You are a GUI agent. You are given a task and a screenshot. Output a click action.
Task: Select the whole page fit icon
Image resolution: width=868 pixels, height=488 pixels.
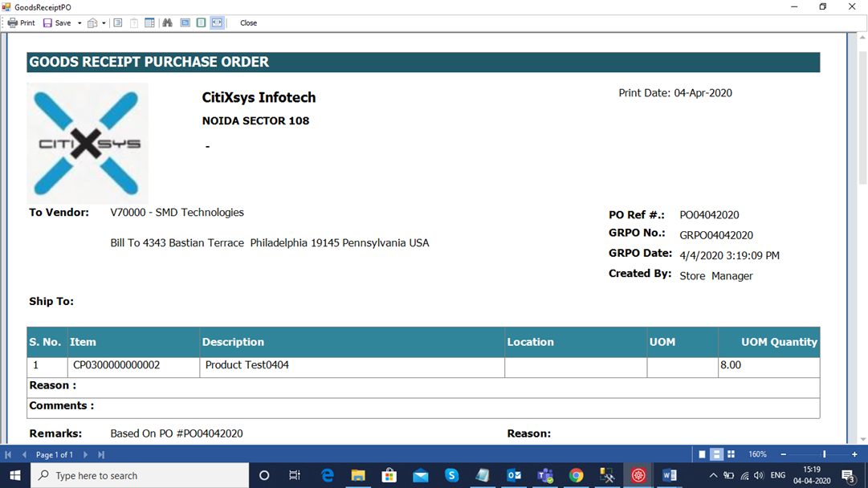[201, 22]
